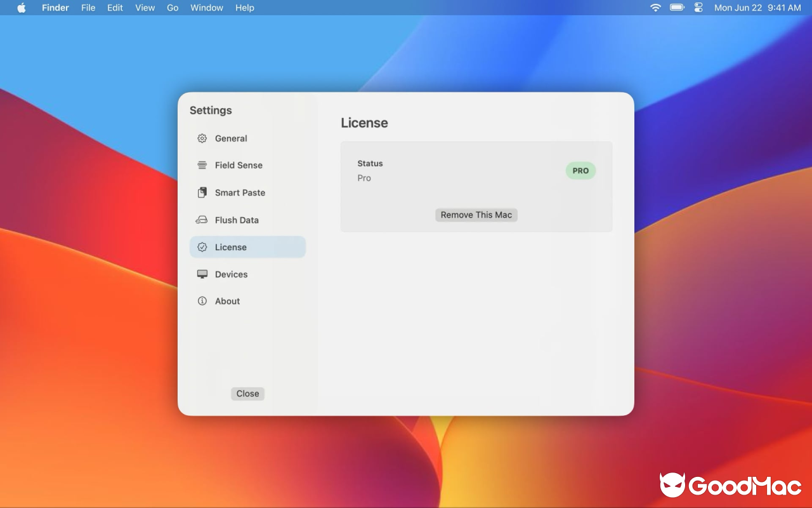Close the Settings window
This screenshot has height=508, width=812.
tap(247, 394)
